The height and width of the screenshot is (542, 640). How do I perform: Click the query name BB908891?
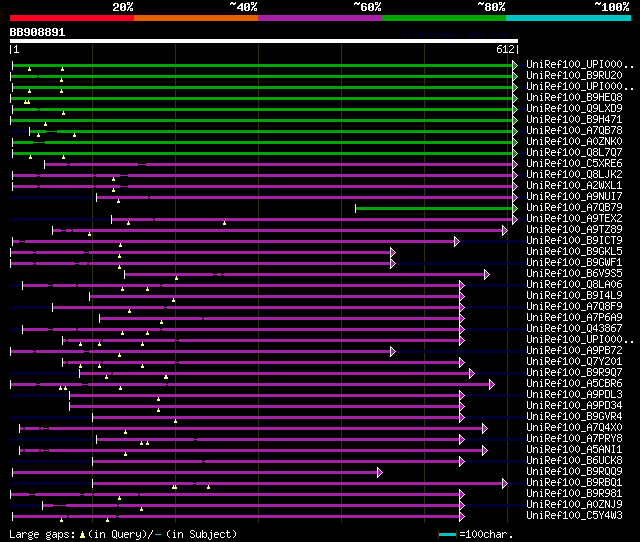tap(37, 32)
